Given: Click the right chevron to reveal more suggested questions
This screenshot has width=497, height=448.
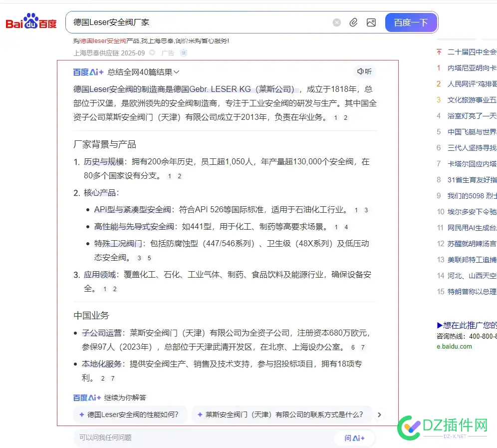Looking at the screenshot, I should click(379, 415).
